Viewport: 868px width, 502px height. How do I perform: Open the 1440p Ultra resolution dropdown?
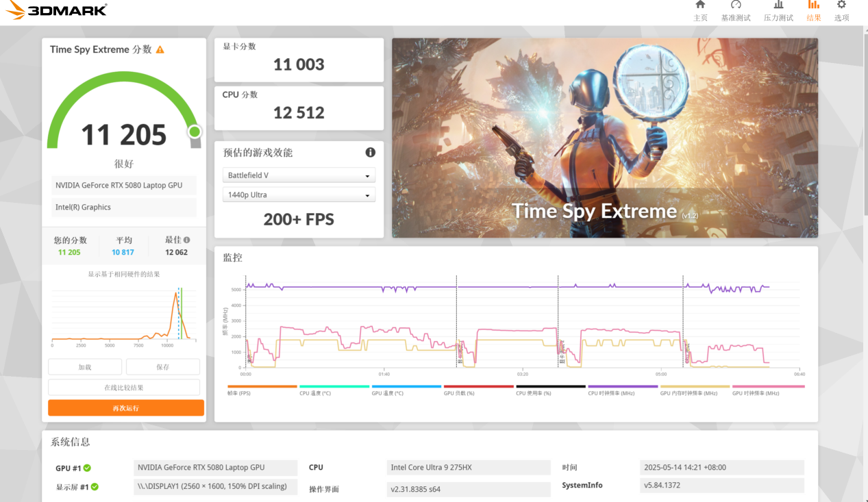coord(299,195)
